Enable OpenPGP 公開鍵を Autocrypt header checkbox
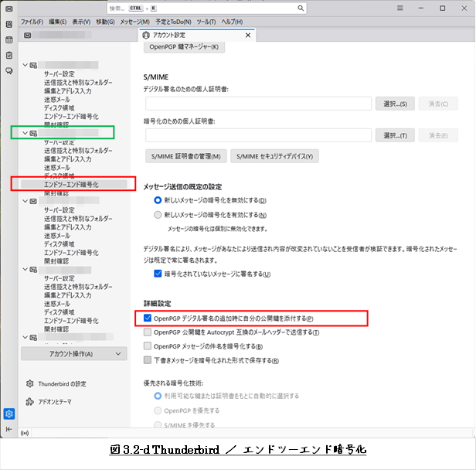476x470 pixels. pos(148,332)
